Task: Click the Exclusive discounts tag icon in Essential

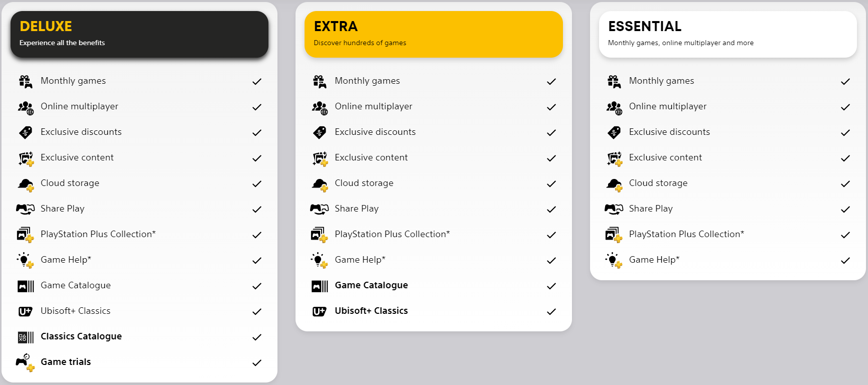Action: (614, 132)
